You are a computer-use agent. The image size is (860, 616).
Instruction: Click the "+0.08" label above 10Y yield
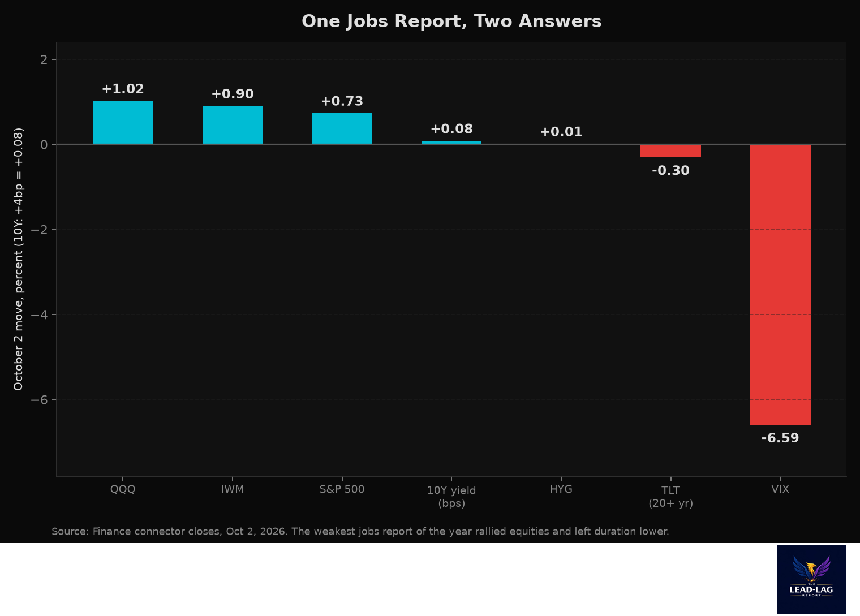click(x=451, y=129)
